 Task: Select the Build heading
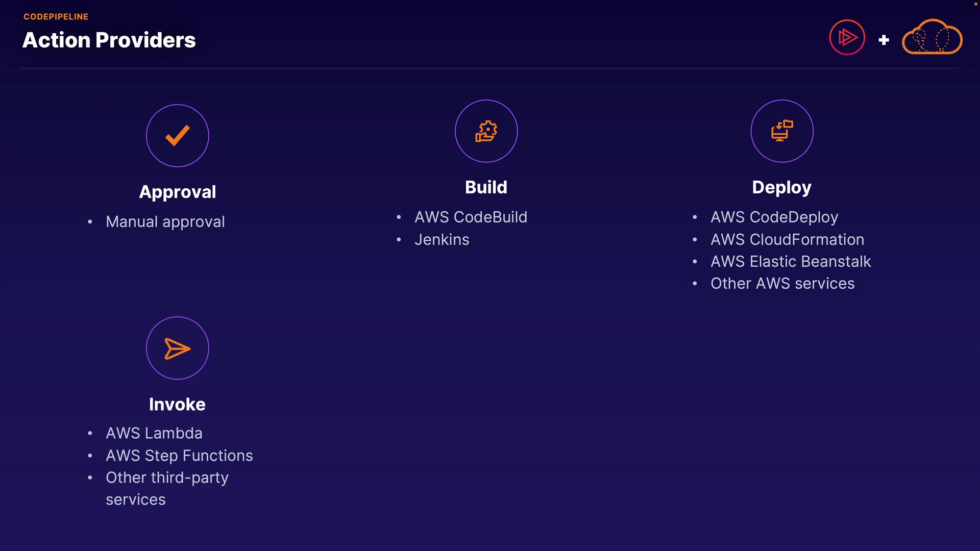click(x=486, y=187)
